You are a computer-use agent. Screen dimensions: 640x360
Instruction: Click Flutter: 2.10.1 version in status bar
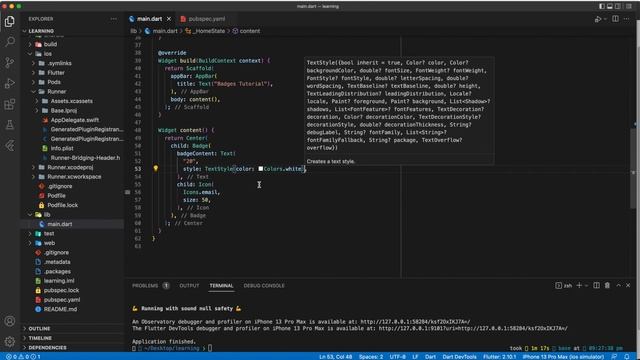click(500, 357)
